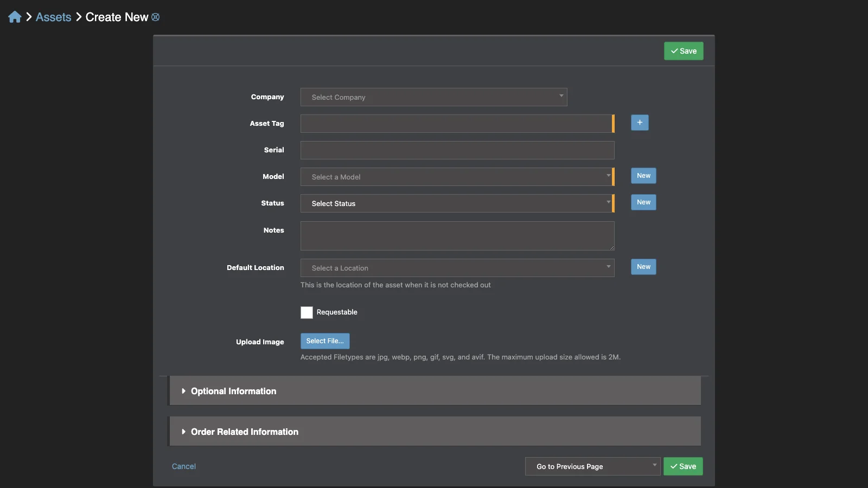Click the Upload Image field label

pyautogui.click(x=260, y=342)
